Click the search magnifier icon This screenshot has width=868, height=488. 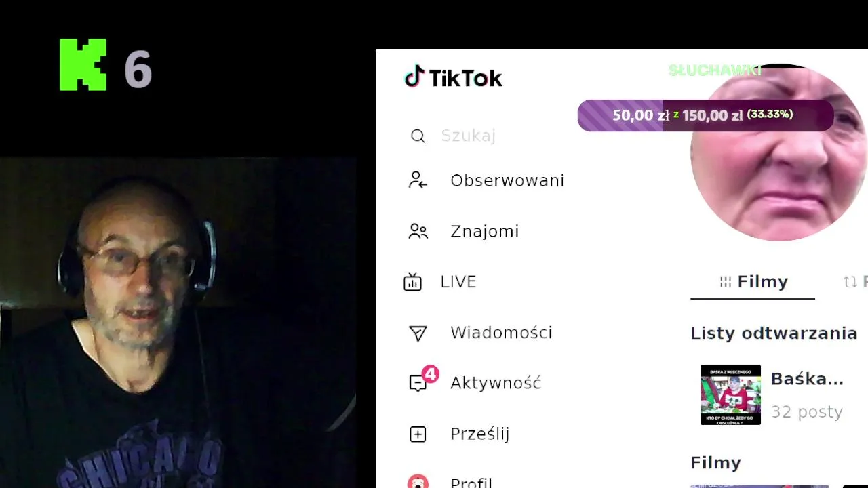[x=418, y=136]
